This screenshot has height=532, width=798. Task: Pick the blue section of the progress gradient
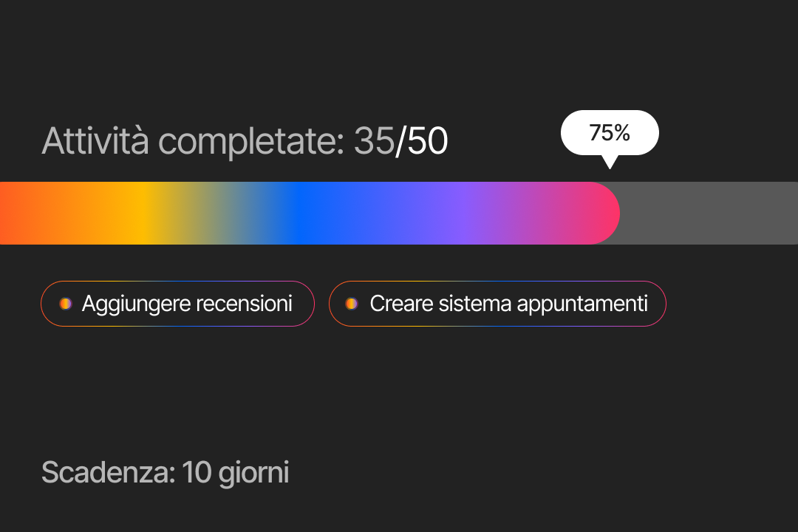click(x=303, y=213)
